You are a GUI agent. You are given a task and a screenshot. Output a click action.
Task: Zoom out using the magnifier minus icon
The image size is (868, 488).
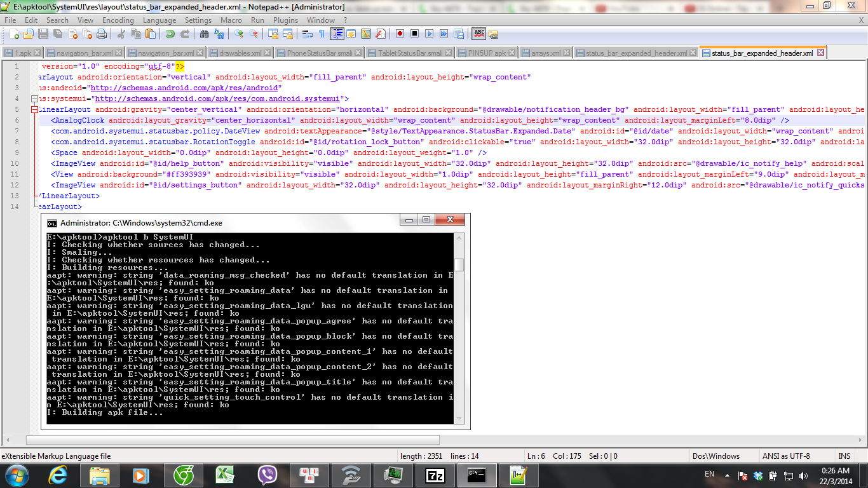tap(254, 34)
